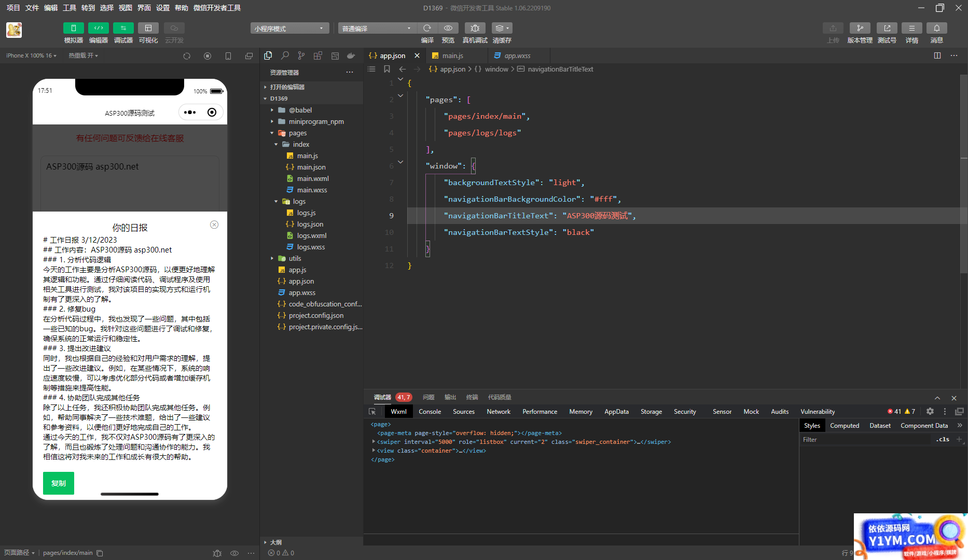Click the go back arrow in editor

click(402, 69)
